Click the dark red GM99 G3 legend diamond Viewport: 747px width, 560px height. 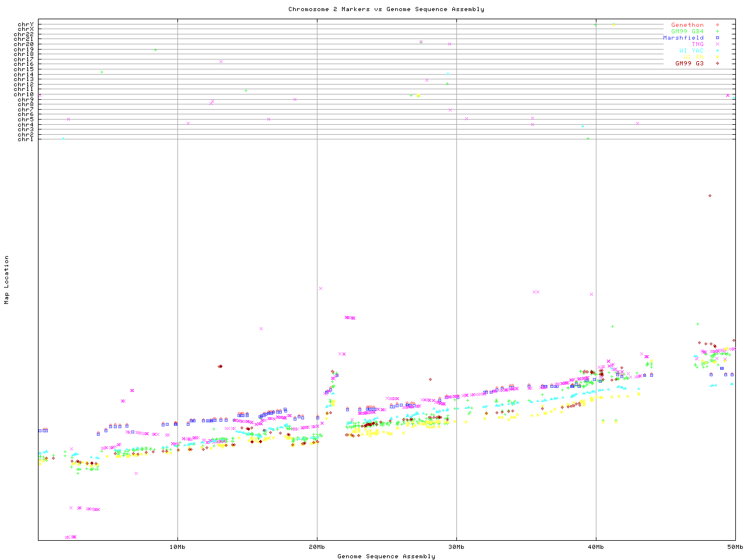point(717,64)
